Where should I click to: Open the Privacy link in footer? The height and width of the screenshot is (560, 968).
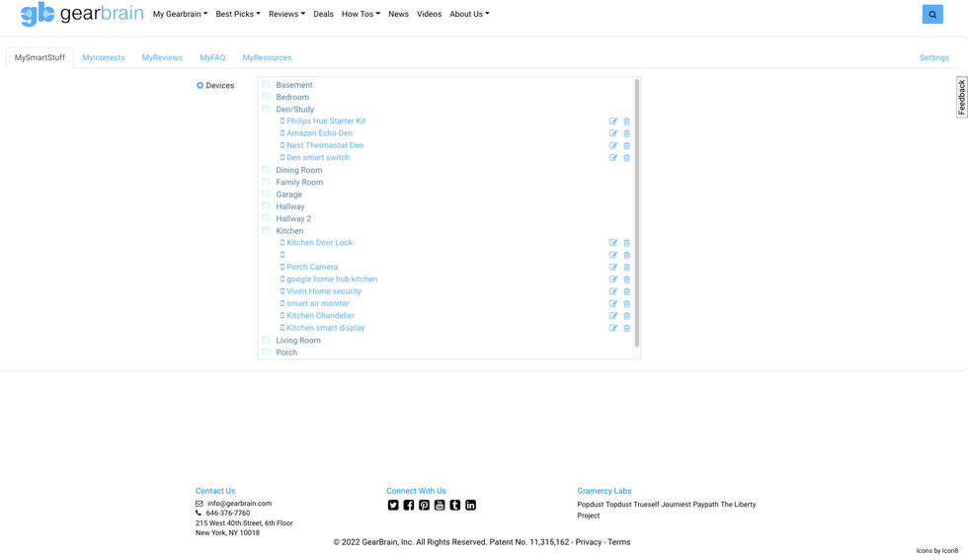point(589,542)
